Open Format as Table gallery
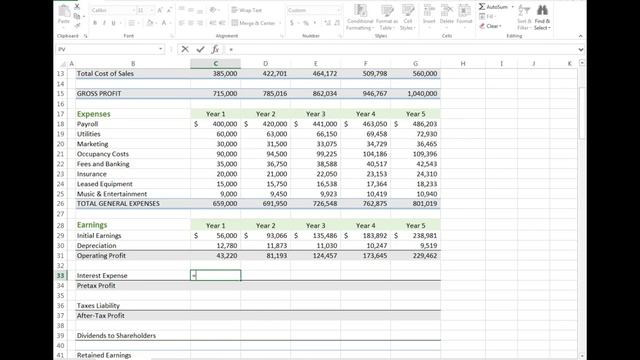The height and width of the screenshot is (360, 640). pos(386,17)
